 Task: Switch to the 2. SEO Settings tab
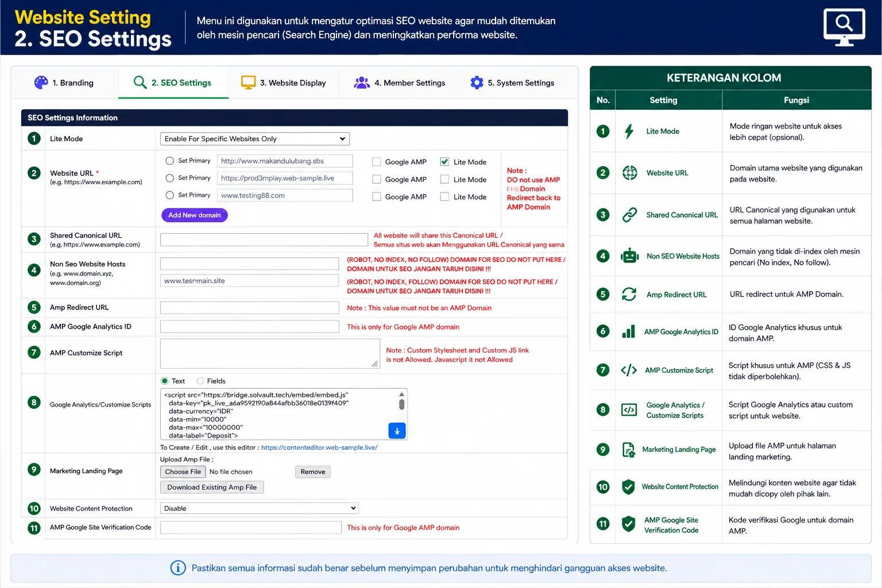click(173, 83)
